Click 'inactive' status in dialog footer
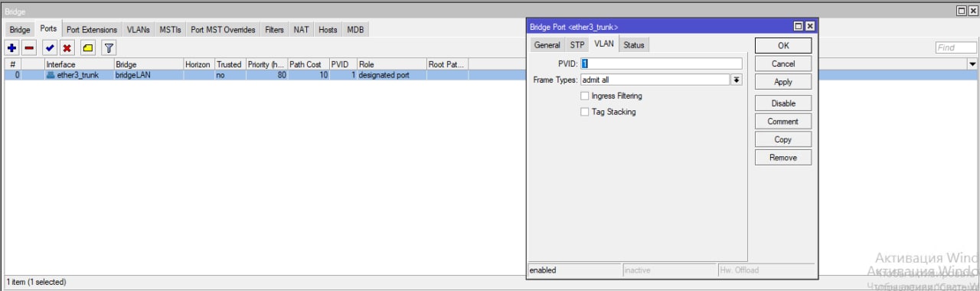Screen dimensions: 980x291 click(669, 270)
